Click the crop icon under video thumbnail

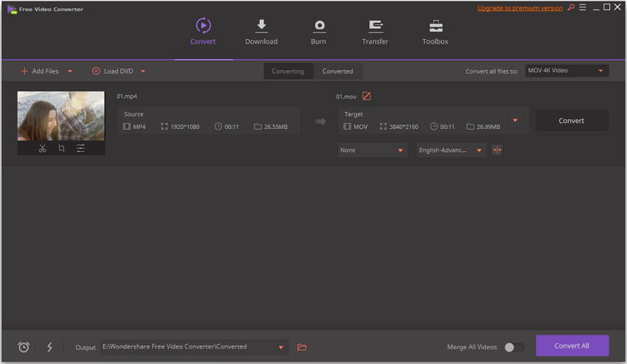[x=61, y=148]
